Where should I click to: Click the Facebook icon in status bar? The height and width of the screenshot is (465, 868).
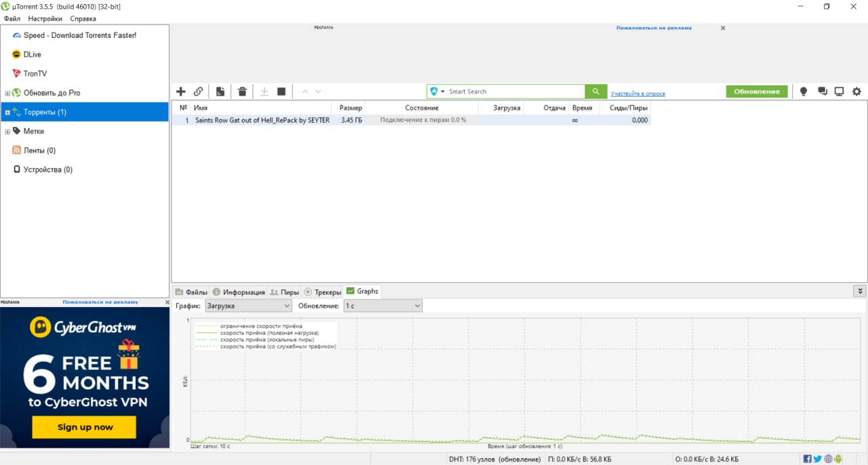point(807,459)
